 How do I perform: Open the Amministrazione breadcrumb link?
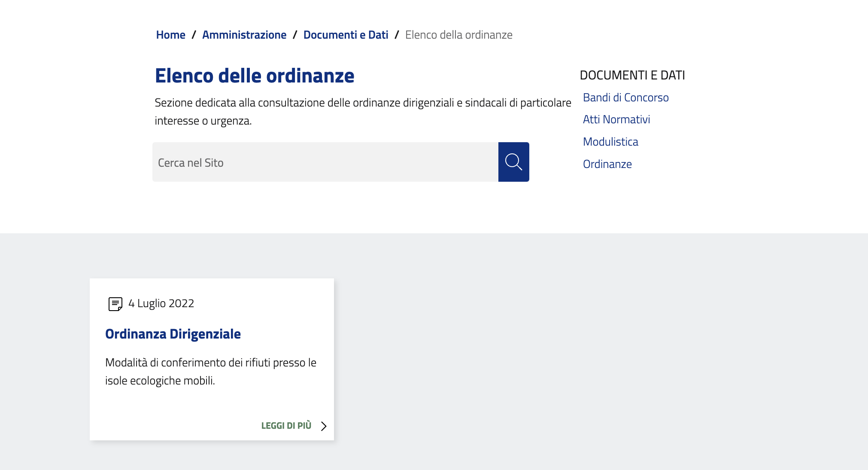click(244, 35)
